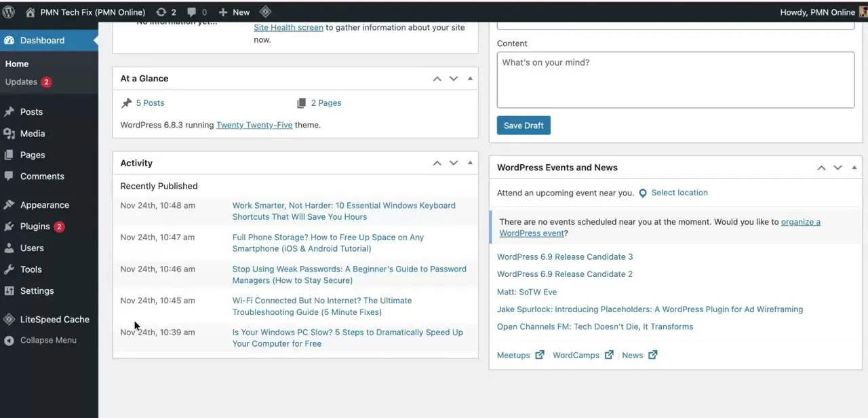Open the Stop Using Weak Passwords post

349,275
